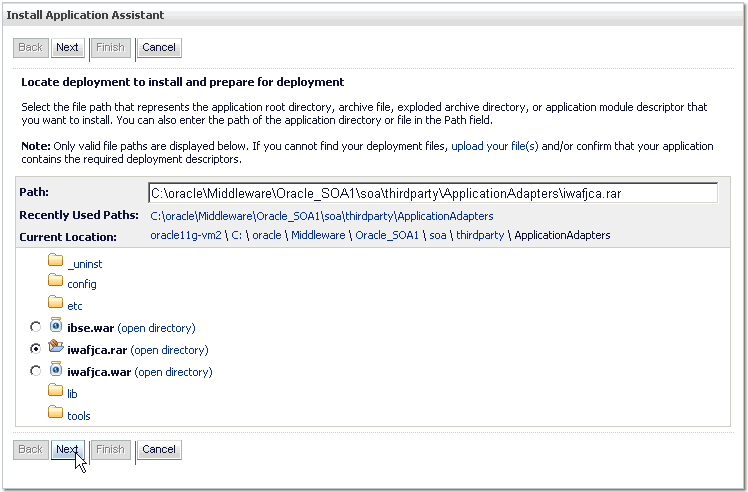Select the iwafjca.rar radio button
748x492 pixels.
tap(35, 349)
